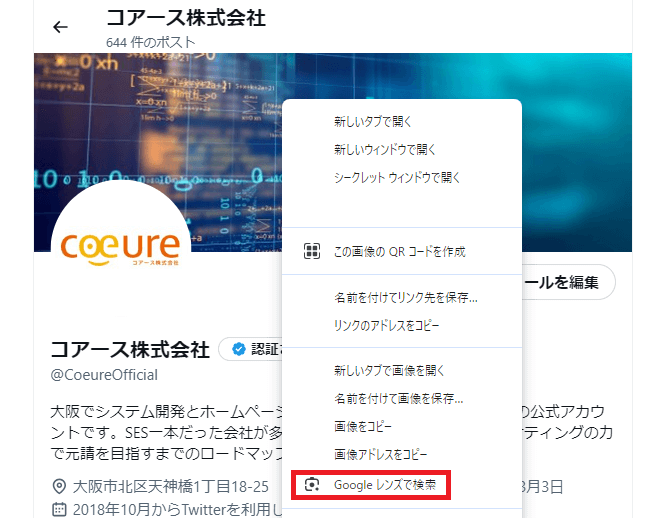This screenshot has width=655, height=518.
Task: Select Google レンズで検索 menu entry
Action: (x=385, y=485)
